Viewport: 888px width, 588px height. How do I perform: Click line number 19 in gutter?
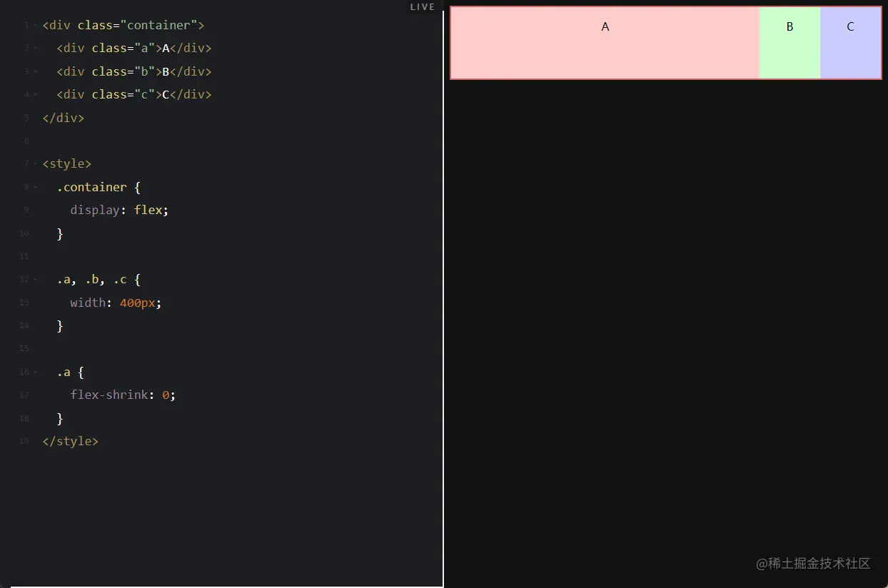coord(25,441)
